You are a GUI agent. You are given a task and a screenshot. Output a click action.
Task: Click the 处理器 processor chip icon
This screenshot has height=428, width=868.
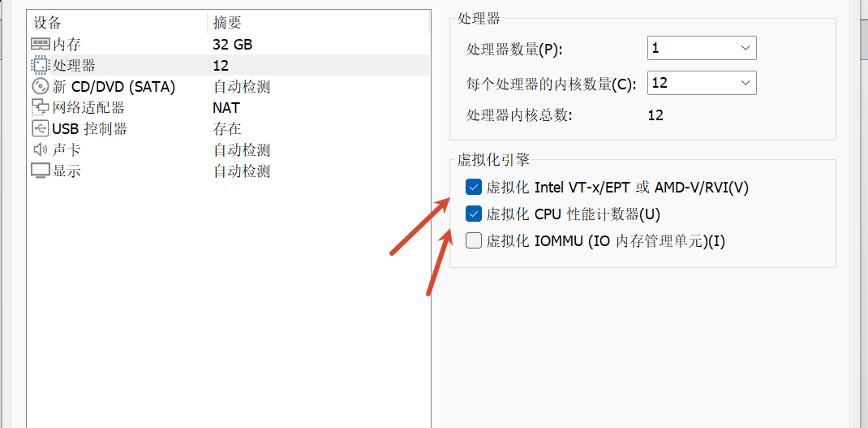(40, 66)
